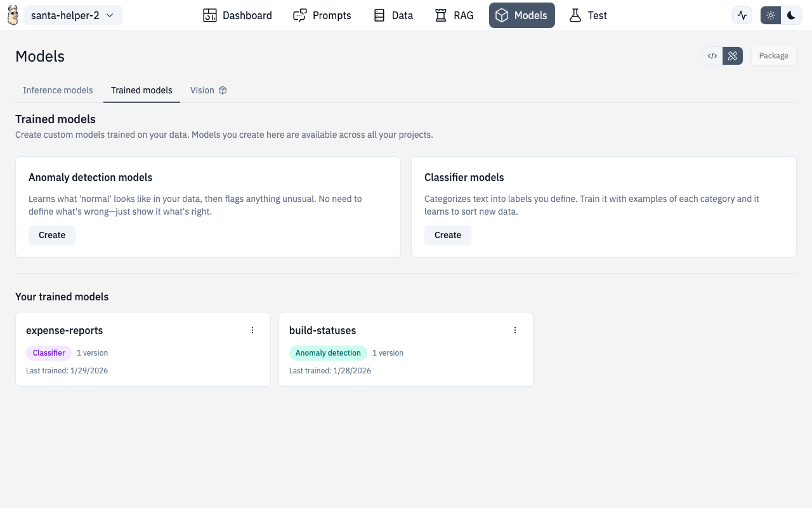Switch to dark mode
The width and height of the screenshot is (812, 508).
pyautogui.click(x=791, y=15)
